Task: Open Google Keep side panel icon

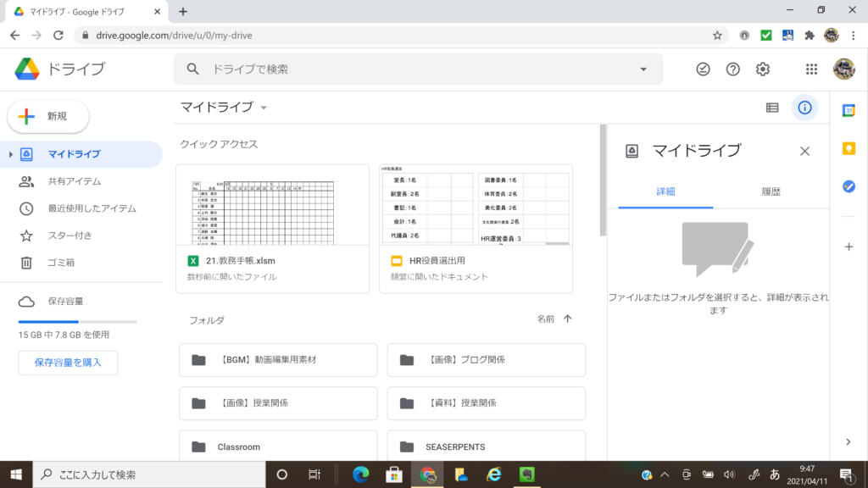Action: click(x=849, y=148)
